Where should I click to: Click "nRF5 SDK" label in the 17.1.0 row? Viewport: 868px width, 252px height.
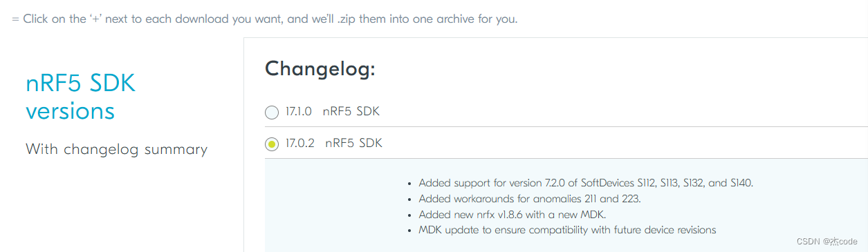[351, 111]
